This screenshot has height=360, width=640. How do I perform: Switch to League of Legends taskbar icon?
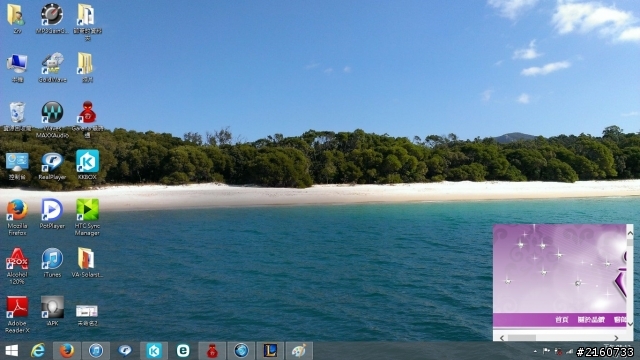[x=270, y=351]
